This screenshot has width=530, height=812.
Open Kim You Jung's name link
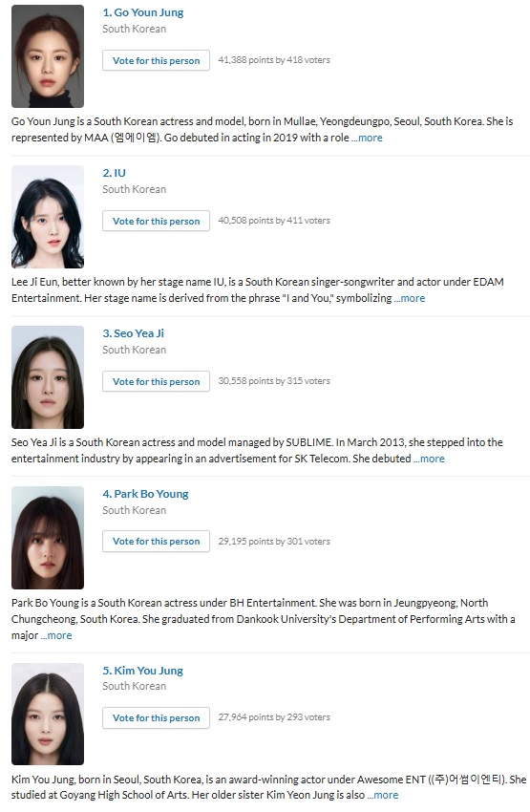[143, 671]
